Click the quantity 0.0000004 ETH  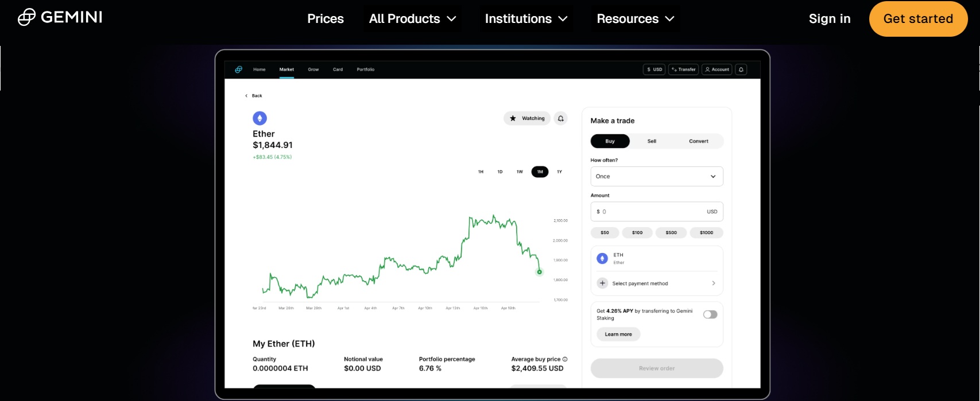(x=280, y=368)
